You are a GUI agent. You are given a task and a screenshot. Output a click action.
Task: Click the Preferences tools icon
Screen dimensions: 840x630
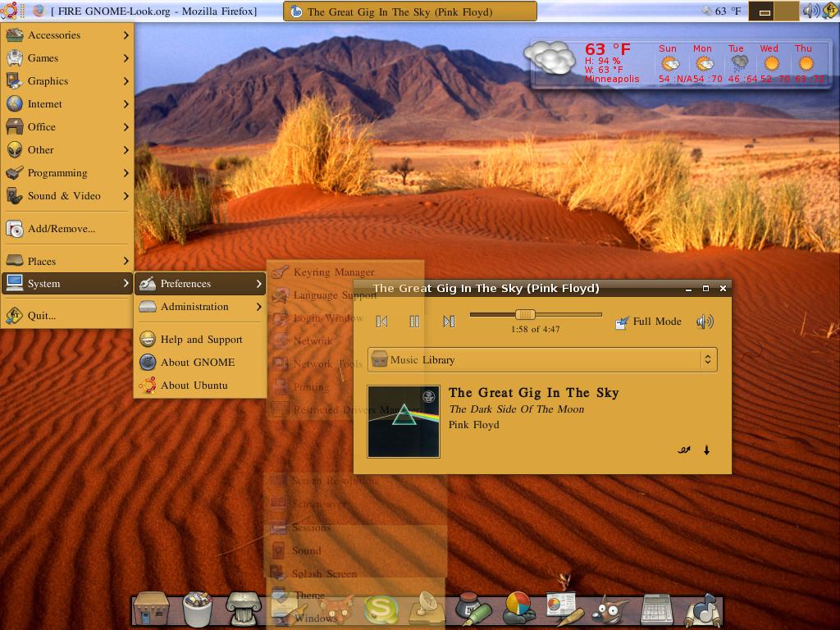(x=148, y=283)
